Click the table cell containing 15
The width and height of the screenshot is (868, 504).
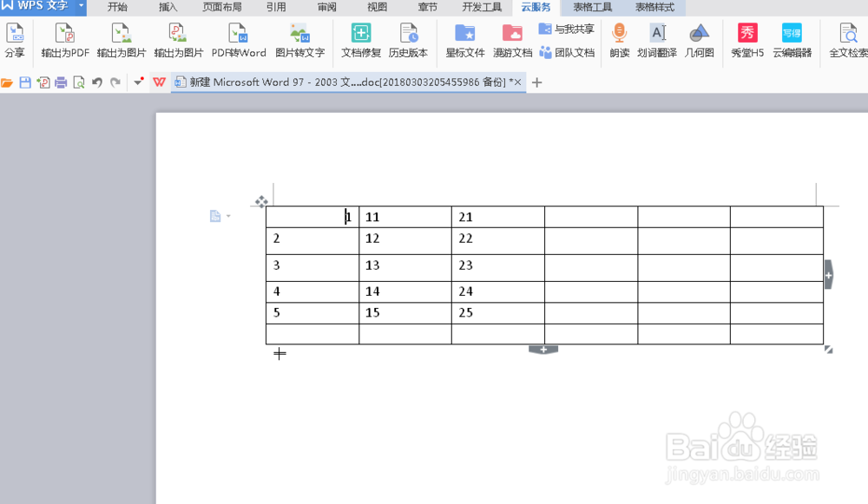pyautogui.click(x=405, y=313)
